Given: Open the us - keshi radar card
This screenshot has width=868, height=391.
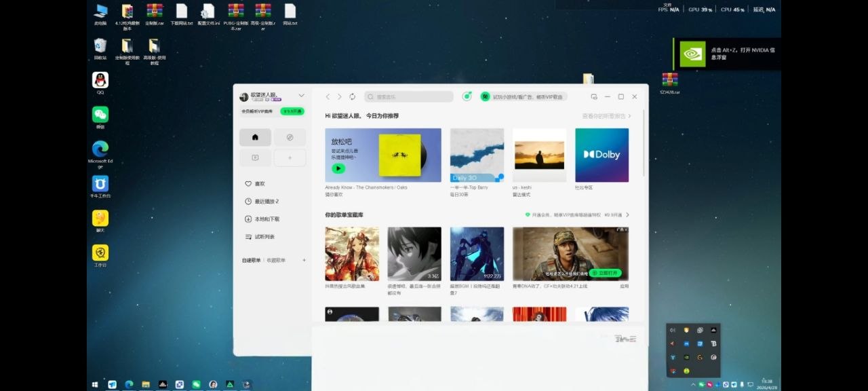Looking at the screenshot, I should (539, 155).
